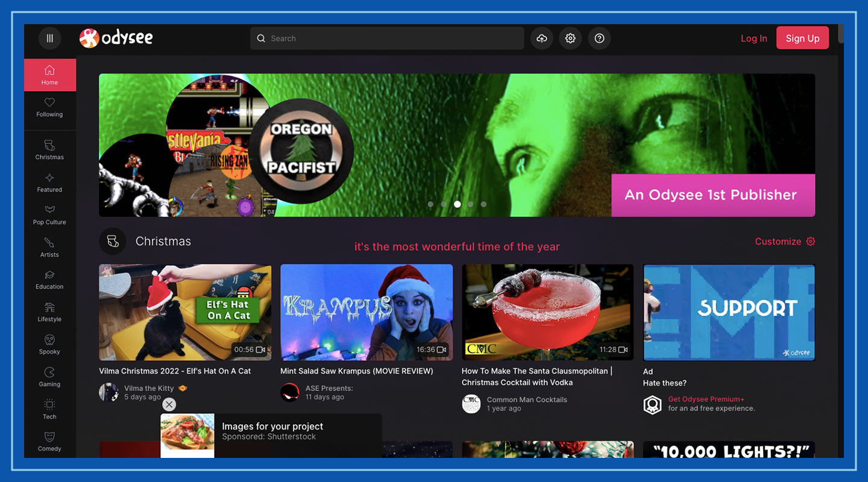Open the Pop Culture category
Screen dimensions: 868x482
pos(49,214)
